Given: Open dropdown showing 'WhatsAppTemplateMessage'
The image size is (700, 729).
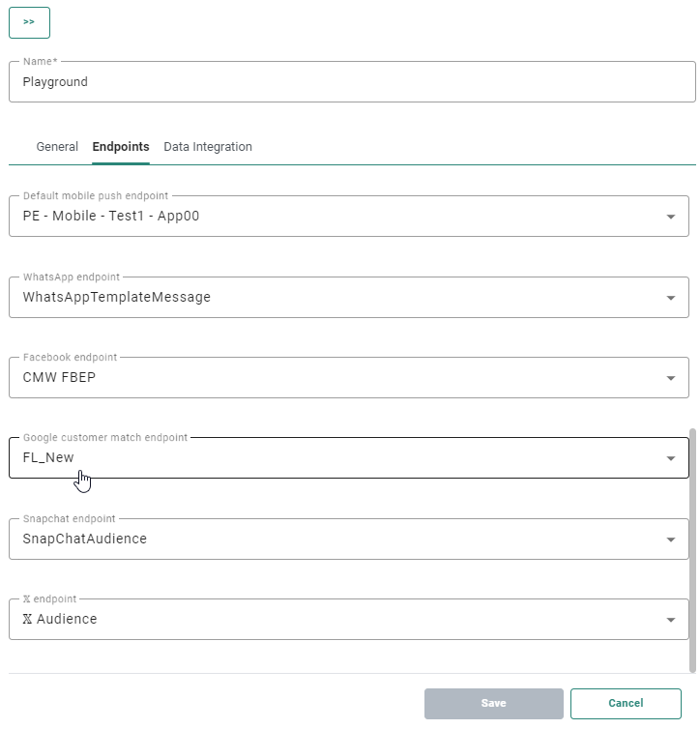Looking at the screenshot, I should tap(329, 298).
